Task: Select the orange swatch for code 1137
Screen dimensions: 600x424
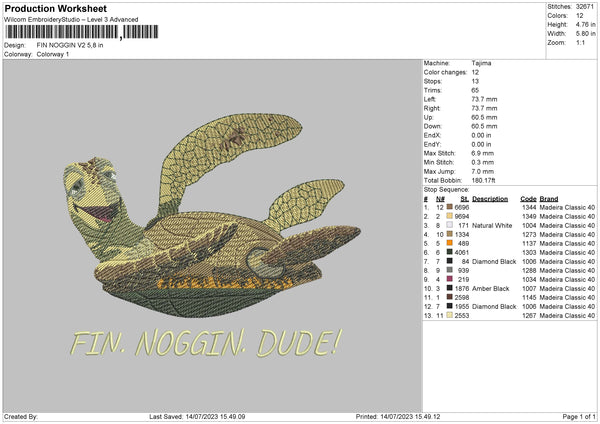Action: coord(450,243)
